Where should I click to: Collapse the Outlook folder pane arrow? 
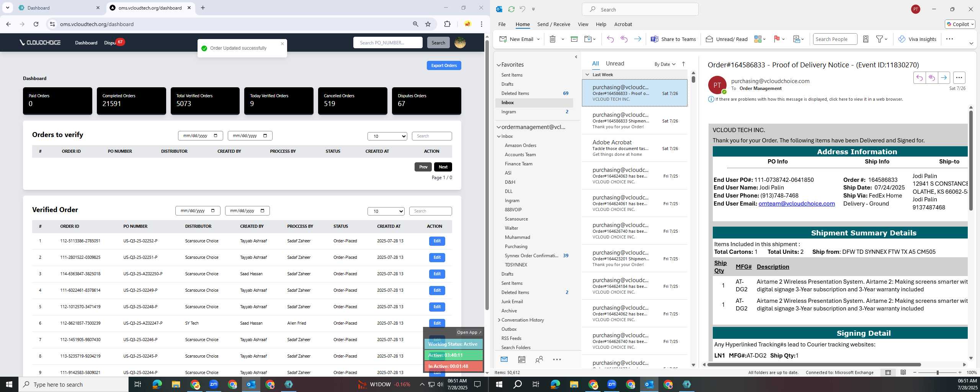(x=576, y=57)
